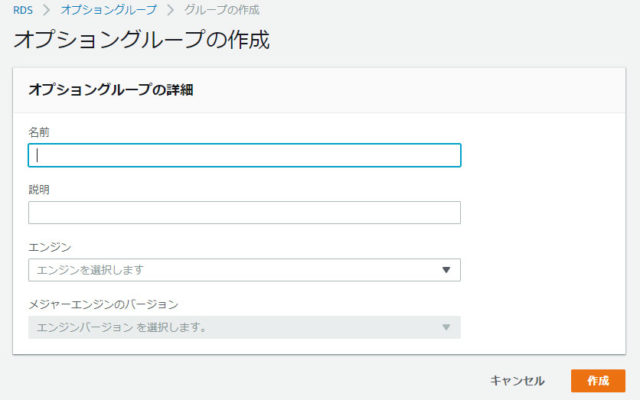Go back to オプショングループ breadcrumb link

(x=109, y=10)
